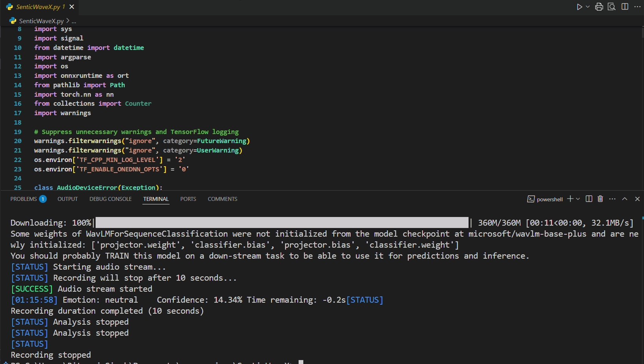Click the Downloading 100% progress bar in terminal

(282, 222)
